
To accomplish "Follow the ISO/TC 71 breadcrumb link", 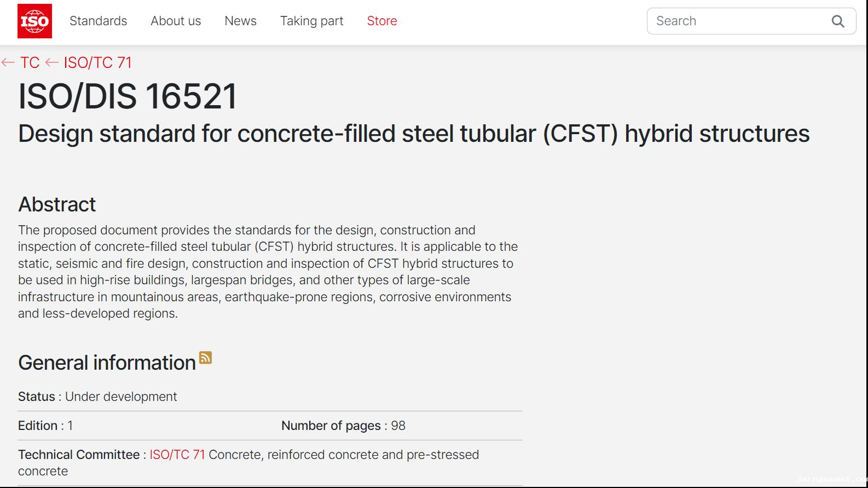I will [x=97, y=62].
